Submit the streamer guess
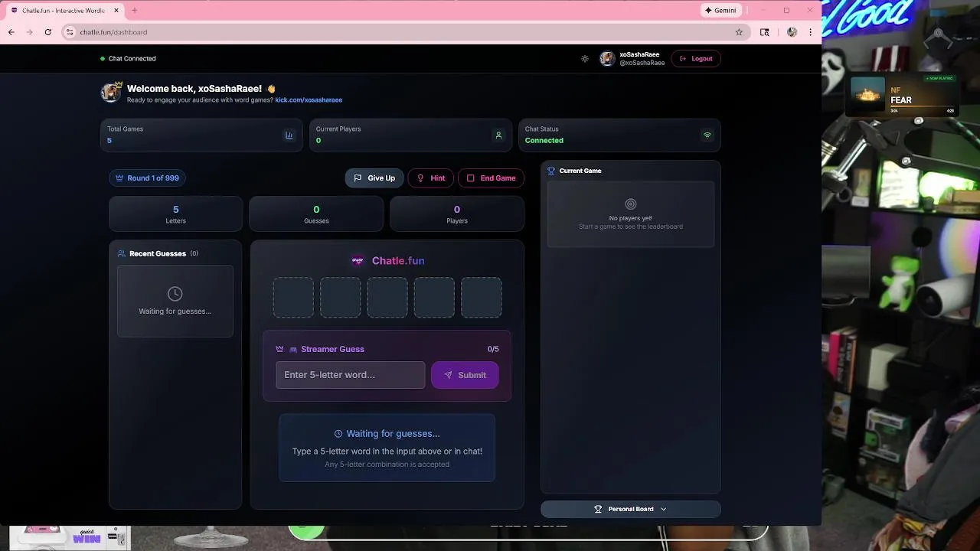Image resolution: width=980 pixels, height=551 pixels. point(465,375)
